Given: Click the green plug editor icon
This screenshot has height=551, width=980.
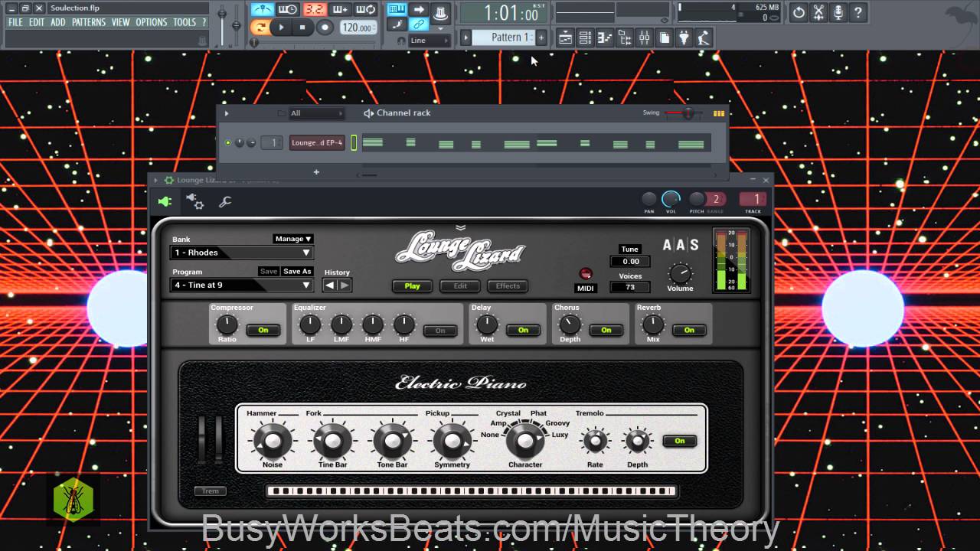Looking at the screenshot, I should pyautogui.click(x=165, y=202).
